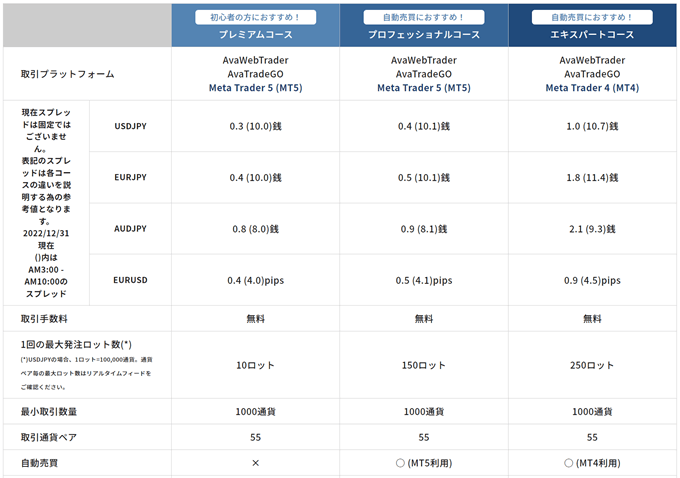The width and height of the screenshot is (680, 478).
Task: Select AUDJPY spread 2.1 (9.3)銭
Action: 592,229
